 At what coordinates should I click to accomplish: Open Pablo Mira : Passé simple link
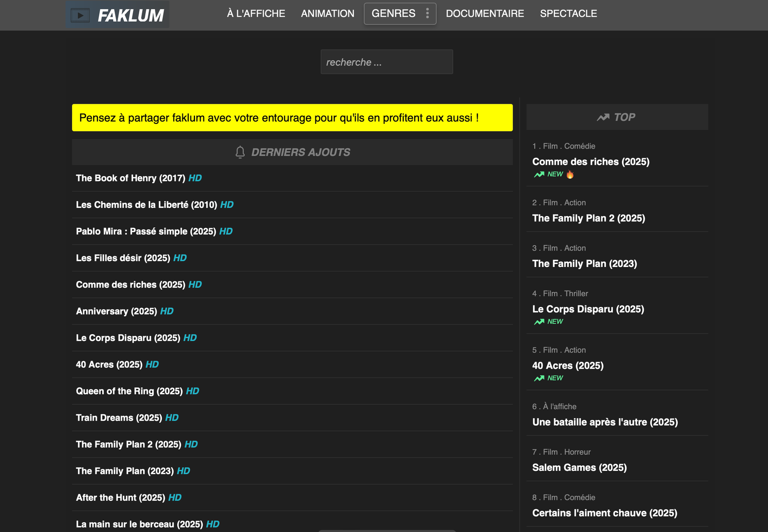click(x=146, y=231)
